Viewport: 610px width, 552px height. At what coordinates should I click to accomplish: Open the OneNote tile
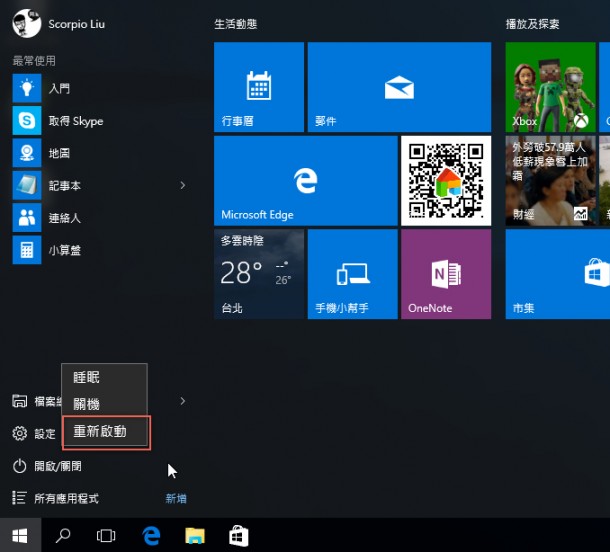pos(445,274)
